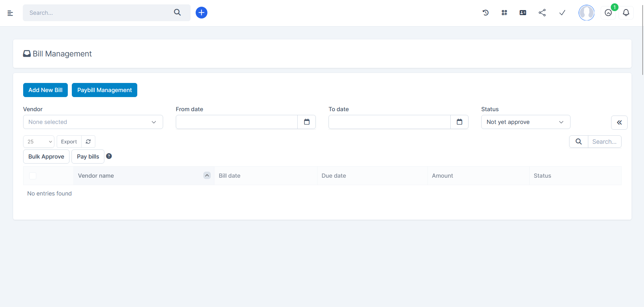Sort by the Status column header
644x307 pixels.
tap(575, 176)
